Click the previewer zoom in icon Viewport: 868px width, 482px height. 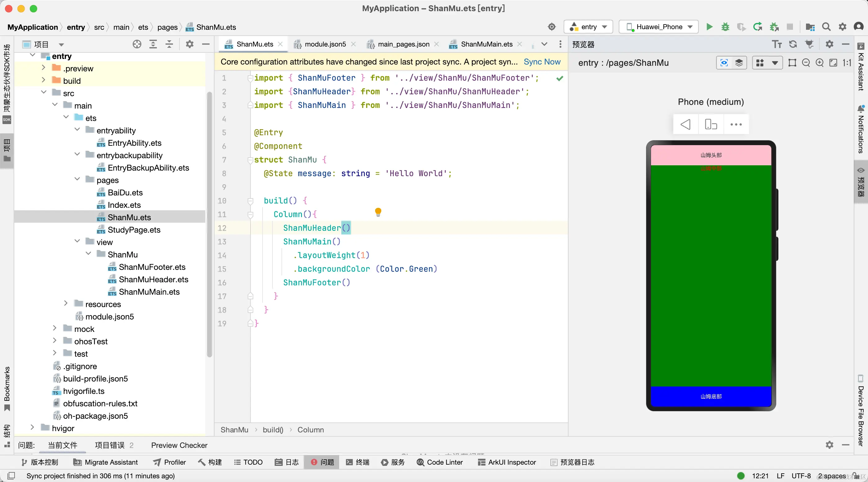point(819,63)
